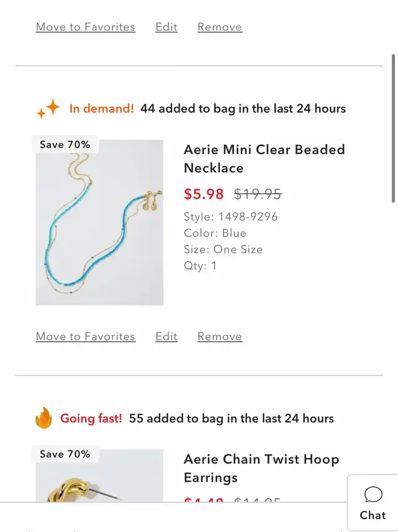Edit the Aerie Mini Clear Beaded Necklace
This screenshot has height=532, width=398.
pyautogui.click(x=167, y=337)
